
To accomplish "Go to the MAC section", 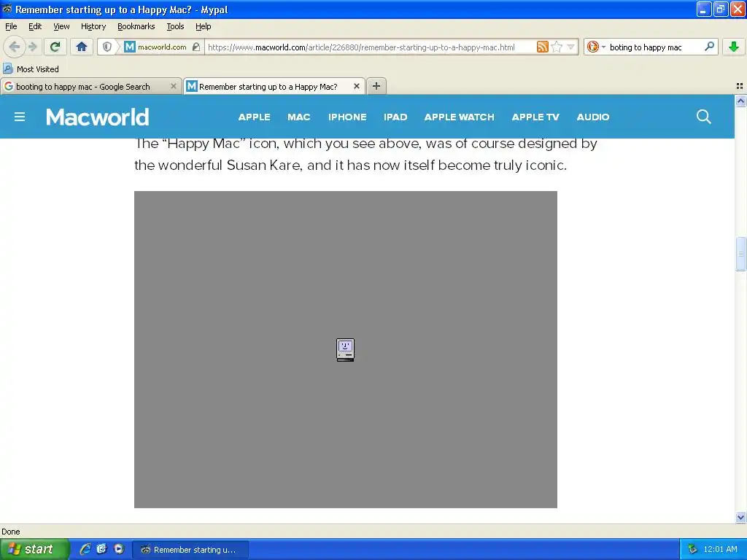I will [298, 117].
